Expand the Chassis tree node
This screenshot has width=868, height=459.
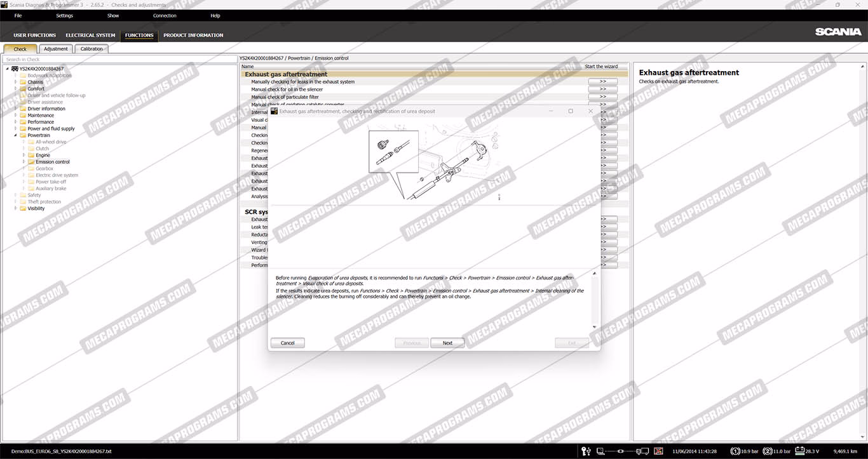pos(16,82)
